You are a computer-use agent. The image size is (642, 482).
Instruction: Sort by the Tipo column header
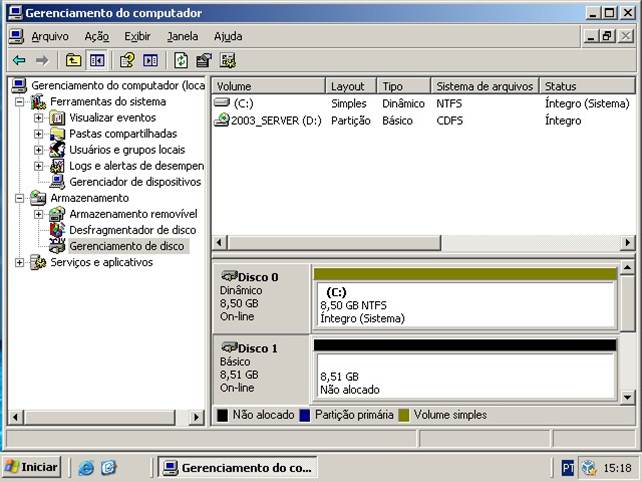click(404, 86)
